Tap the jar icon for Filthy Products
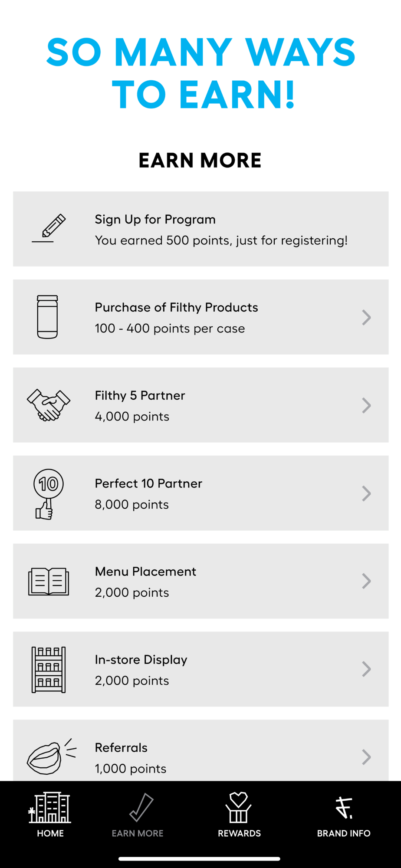The height and width of the screenshot is (868, 401). [47, 317]
